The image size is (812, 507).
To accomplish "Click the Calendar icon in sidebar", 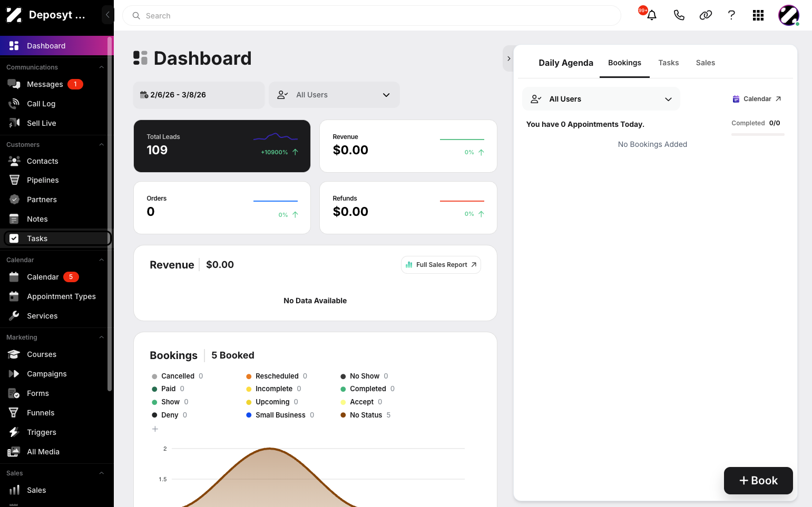I will tap(14, 277).
